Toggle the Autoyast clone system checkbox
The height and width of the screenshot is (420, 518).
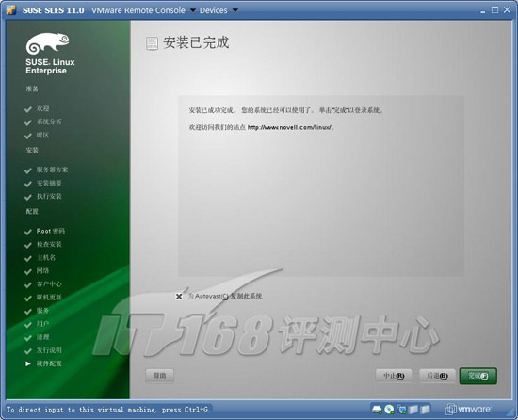179,297
